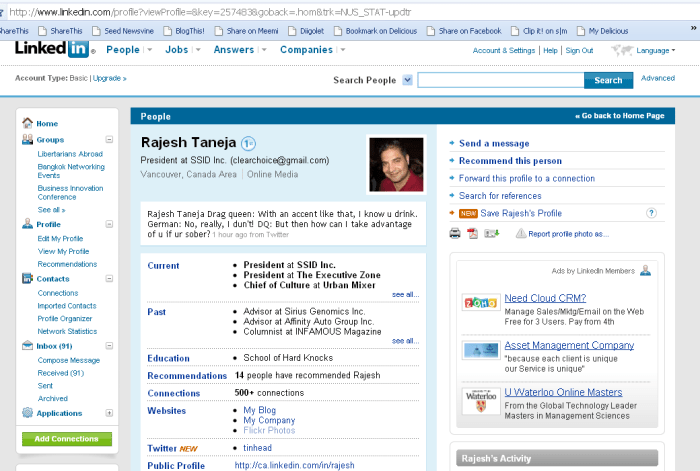Click the Home icon in sidebar

point(28,123)
